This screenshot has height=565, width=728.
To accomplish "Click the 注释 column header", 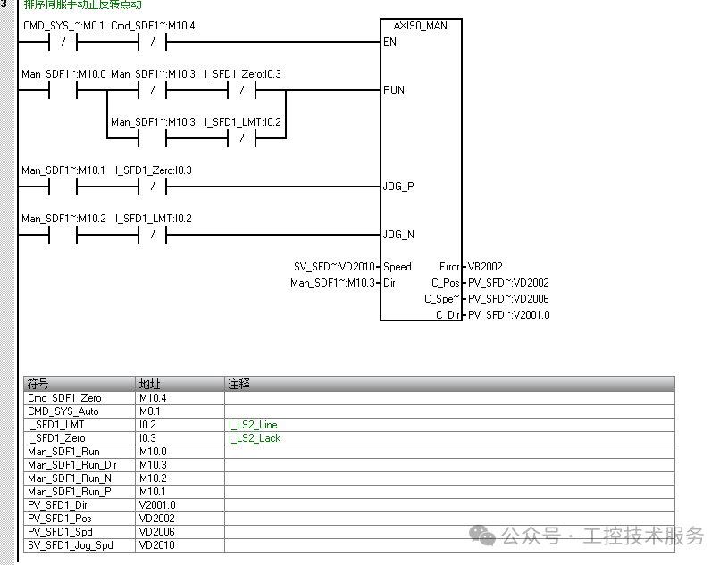I will pos(449,384).
